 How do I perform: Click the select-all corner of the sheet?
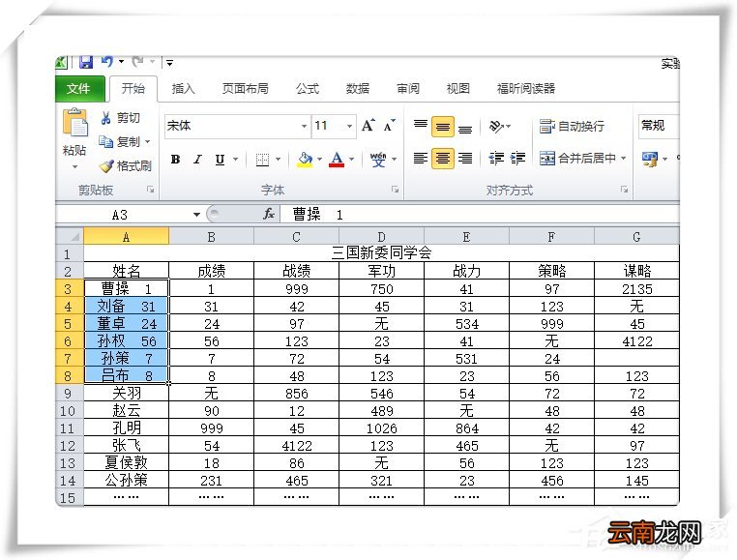[x=70, y=236]
